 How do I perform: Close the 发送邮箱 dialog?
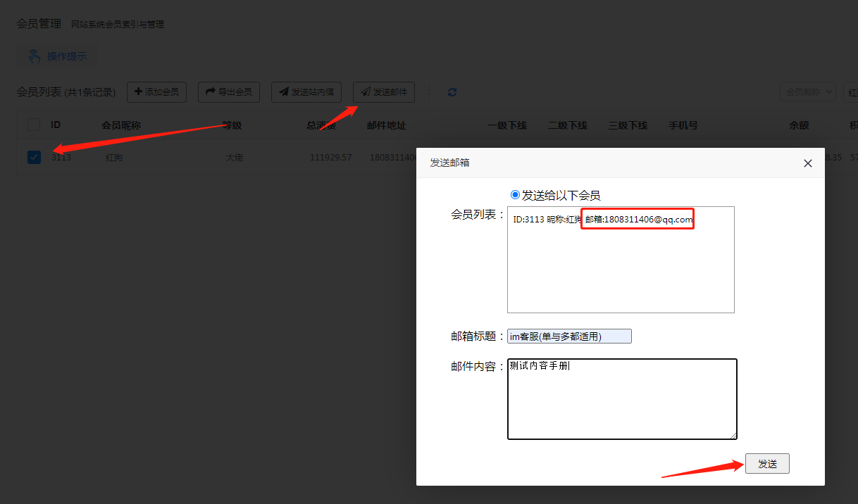pyautogui.click(x=808, y=163)
